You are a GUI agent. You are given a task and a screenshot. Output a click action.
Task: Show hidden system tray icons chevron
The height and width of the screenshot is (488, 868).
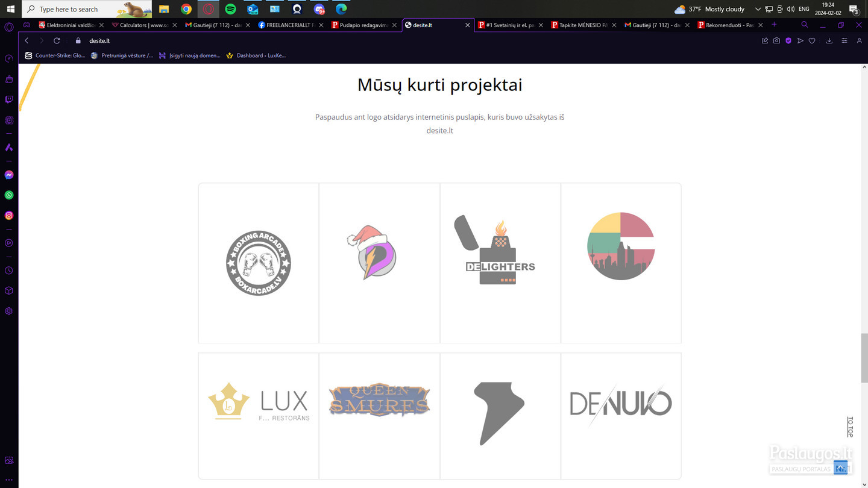pyautogui.click(x=758, y=9)
